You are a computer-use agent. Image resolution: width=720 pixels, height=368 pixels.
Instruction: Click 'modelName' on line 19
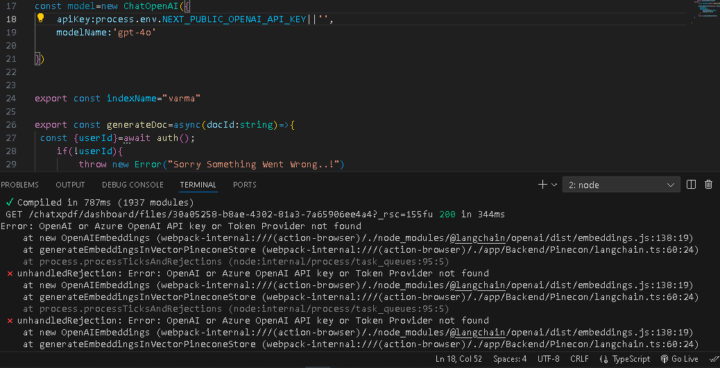tap(81, 33)
